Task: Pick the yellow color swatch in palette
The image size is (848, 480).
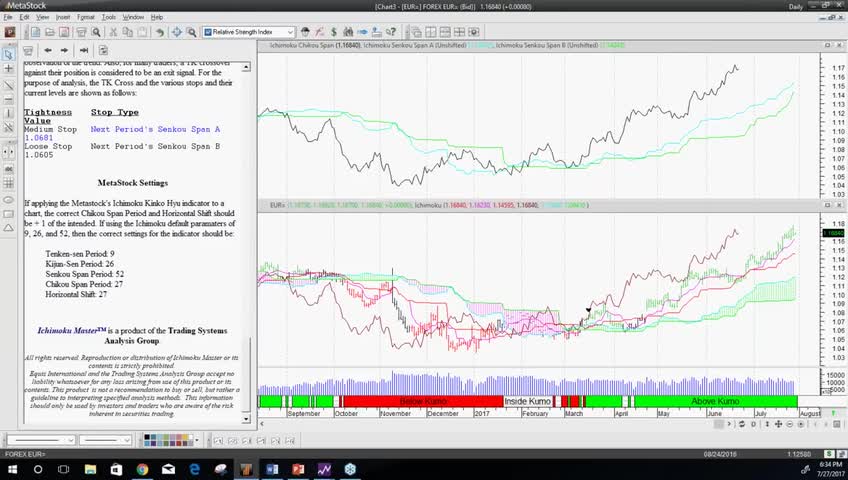Action: coord(186,437)
